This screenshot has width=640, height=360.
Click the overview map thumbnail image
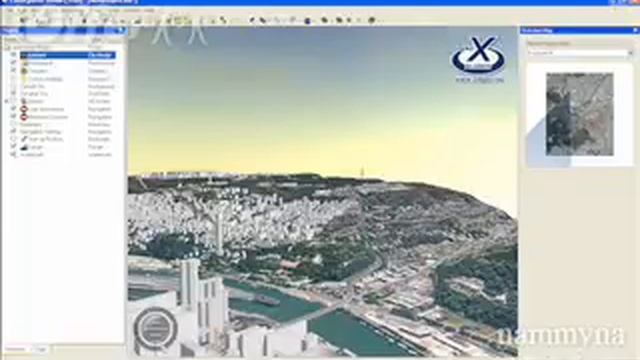[x=580, y=114]
